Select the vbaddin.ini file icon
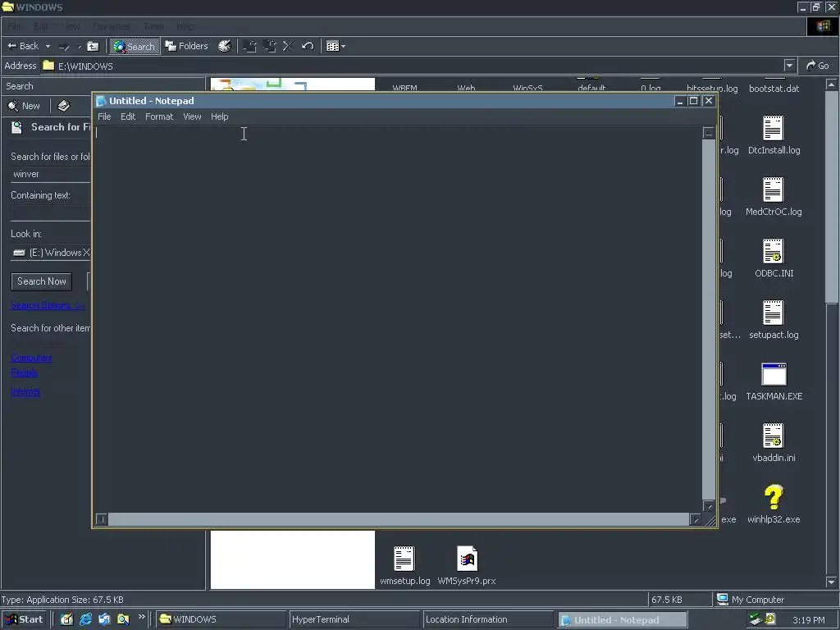The width and height of the screenshot is (840, 630). 774,436
